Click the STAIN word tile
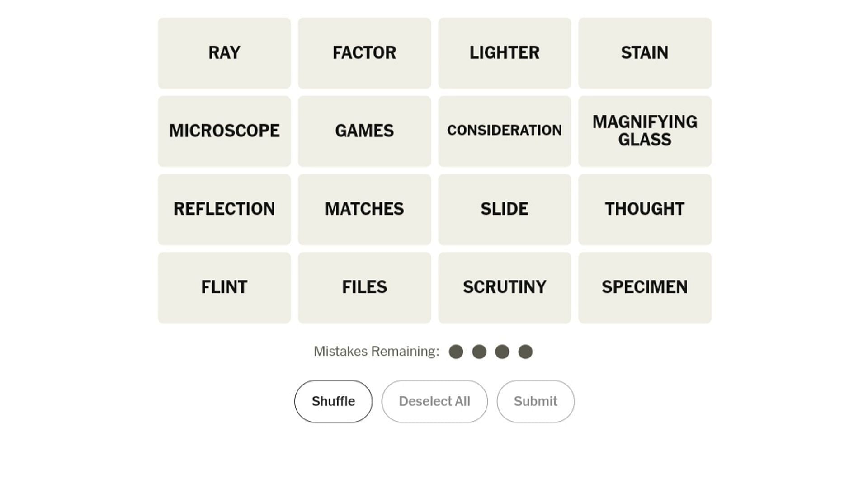Image resolution: width=868 pixels, height=488 pixels. [x=644, y=52]
